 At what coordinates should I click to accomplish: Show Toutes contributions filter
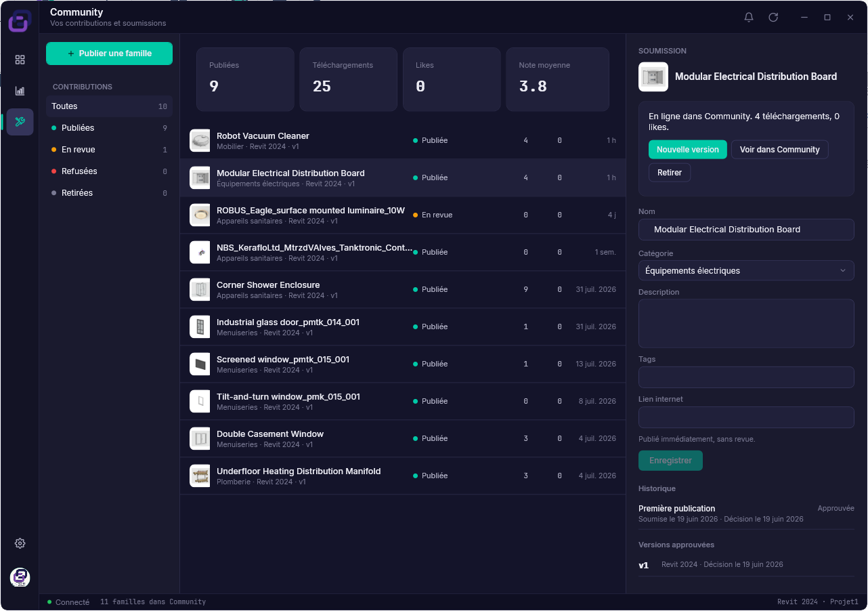tap(109, 106)
